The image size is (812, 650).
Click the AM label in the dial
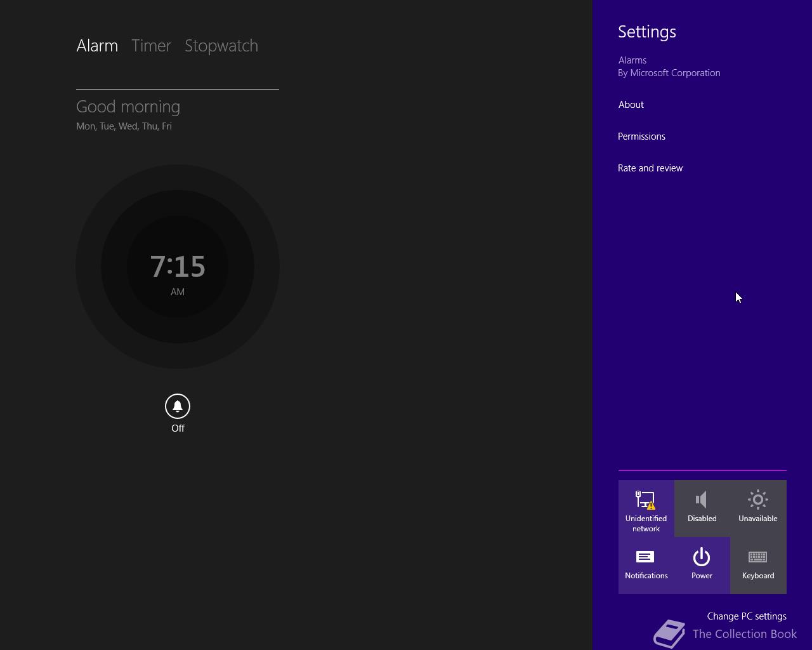178,292
